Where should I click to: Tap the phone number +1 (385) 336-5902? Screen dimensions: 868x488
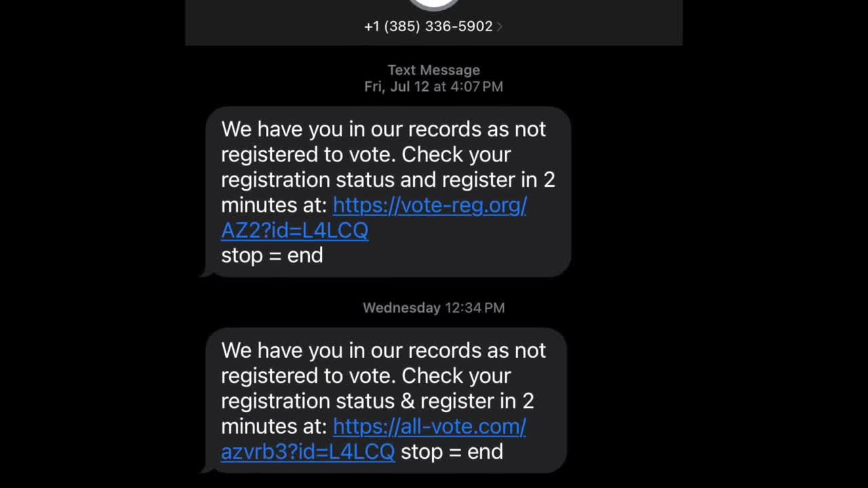click(428, 26)
